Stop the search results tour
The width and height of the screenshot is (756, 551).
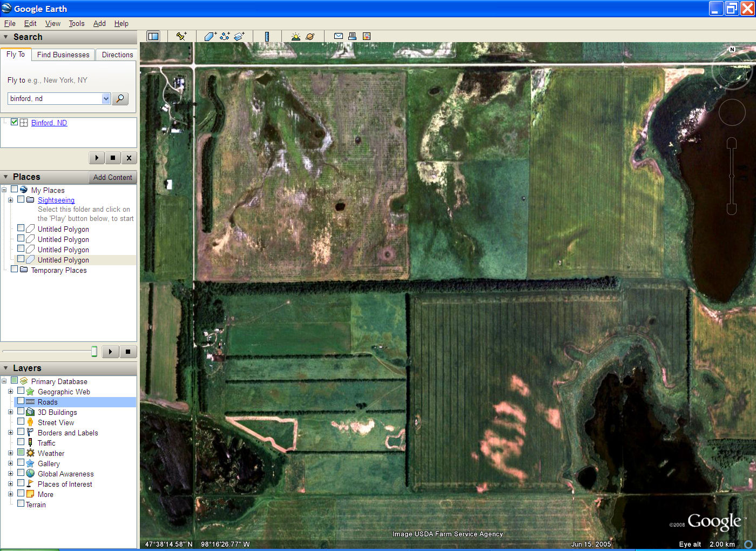pyautogui.click(x=112, y=158)
